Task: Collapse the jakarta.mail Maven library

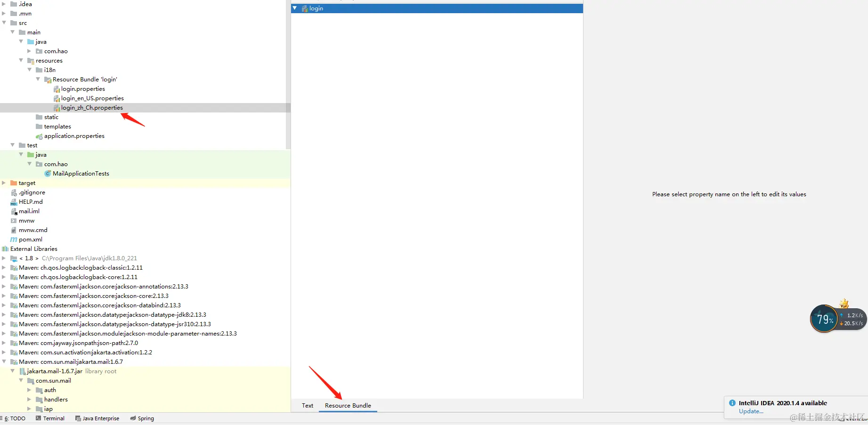Action: 4,361
